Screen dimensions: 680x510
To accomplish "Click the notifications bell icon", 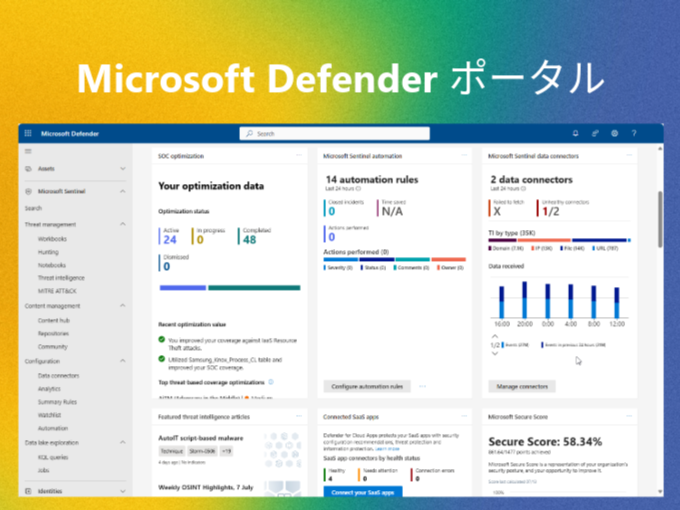I will coord(575,134).
